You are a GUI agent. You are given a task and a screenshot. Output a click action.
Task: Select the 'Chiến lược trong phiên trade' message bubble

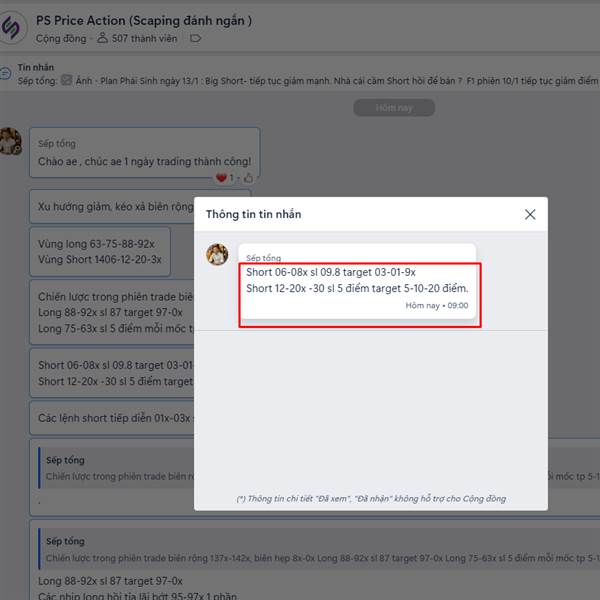click(x=112, y=312)
